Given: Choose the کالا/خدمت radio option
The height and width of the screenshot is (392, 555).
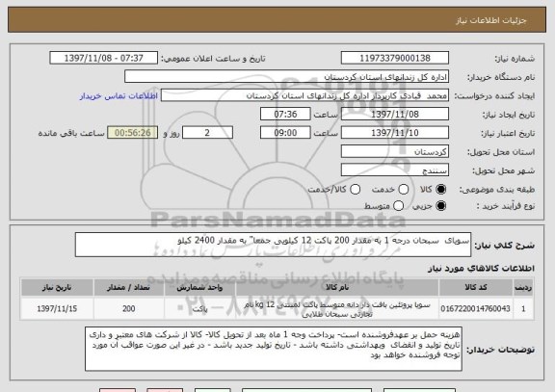Looking at the screenshot, I should coord(355,190).
